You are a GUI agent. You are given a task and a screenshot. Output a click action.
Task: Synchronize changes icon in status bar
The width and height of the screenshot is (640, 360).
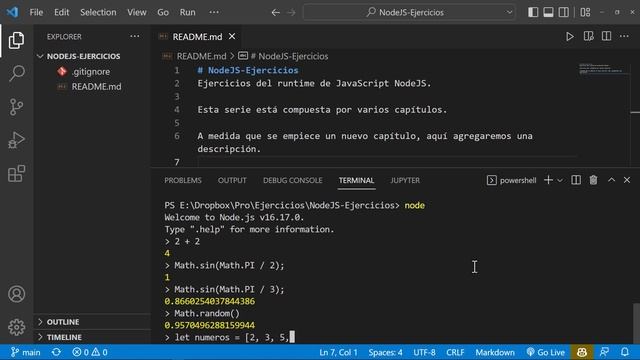point(56,352)
